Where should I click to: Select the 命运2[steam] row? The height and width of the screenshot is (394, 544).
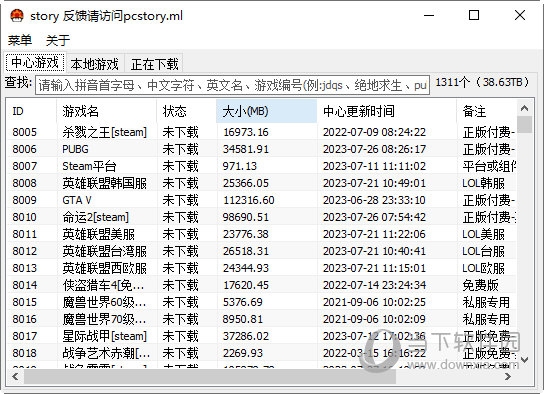tap(262, 217)
